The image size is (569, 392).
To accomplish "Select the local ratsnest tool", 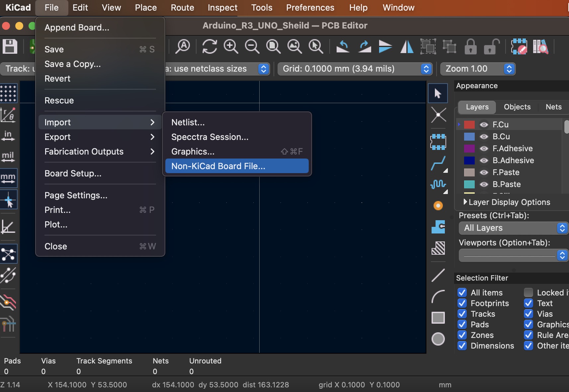I will (438, 115).
